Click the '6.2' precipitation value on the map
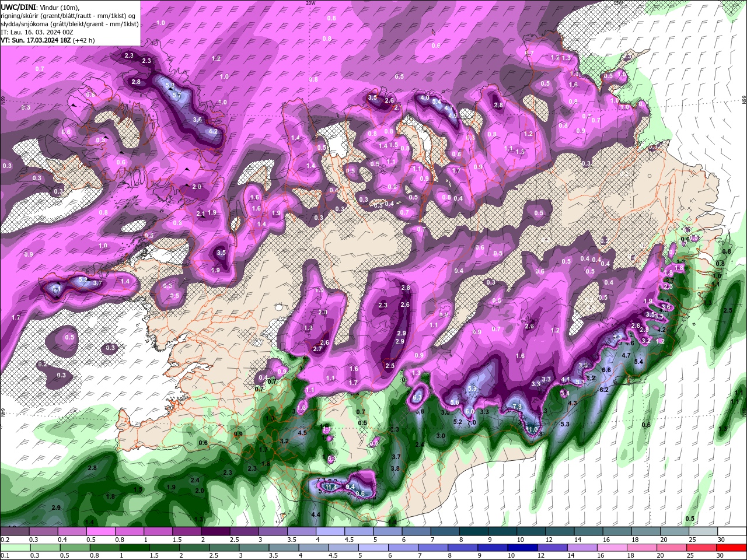The height and width of the screenshot is (560, 747). [604, 390]
